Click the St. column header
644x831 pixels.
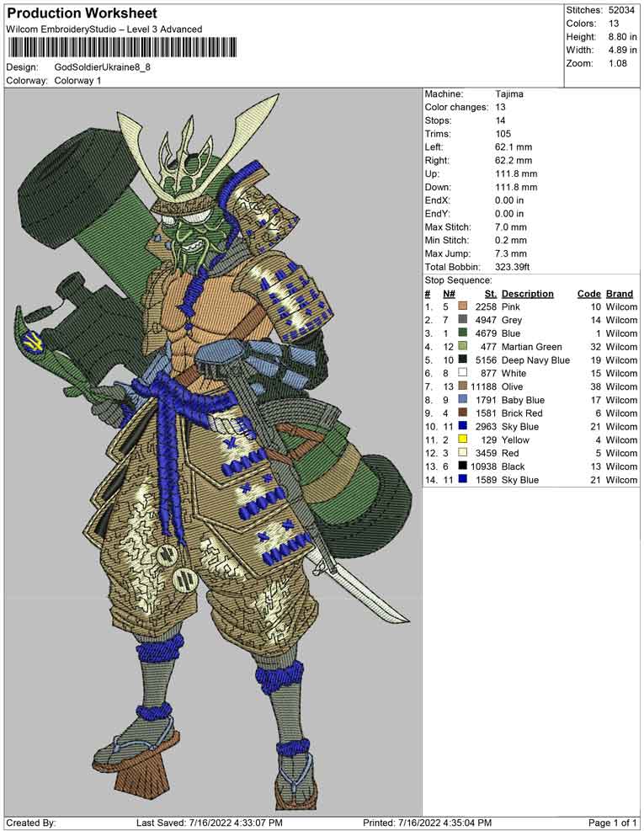coord(490,294)
